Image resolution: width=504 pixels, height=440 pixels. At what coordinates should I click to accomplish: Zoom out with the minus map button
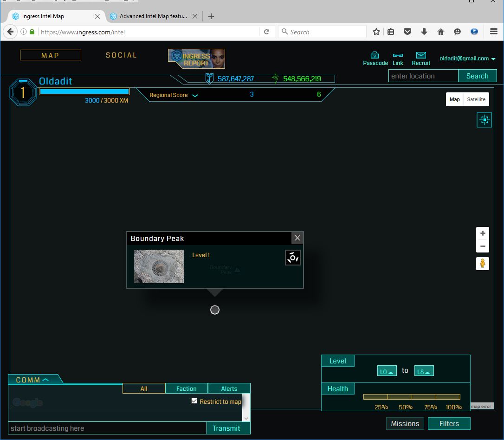click(483, 246)
